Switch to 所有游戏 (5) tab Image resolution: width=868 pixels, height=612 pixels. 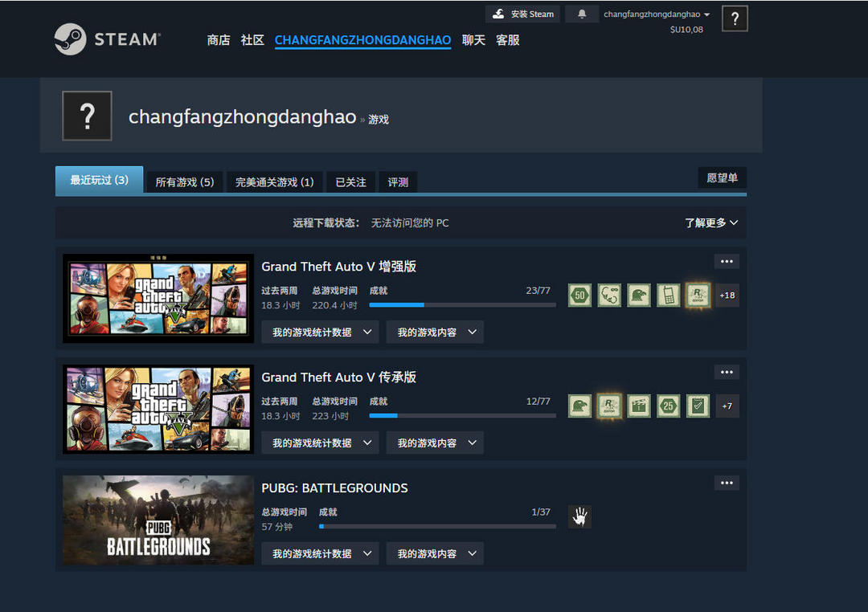184,182
